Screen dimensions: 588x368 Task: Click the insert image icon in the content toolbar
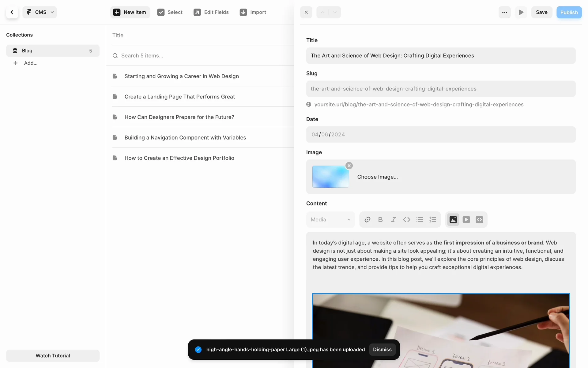click(x=453, y=220)
